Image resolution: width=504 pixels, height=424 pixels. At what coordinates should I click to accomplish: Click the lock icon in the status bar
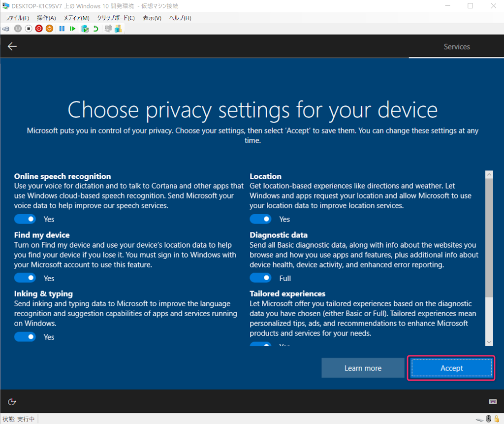coord(497,419)
